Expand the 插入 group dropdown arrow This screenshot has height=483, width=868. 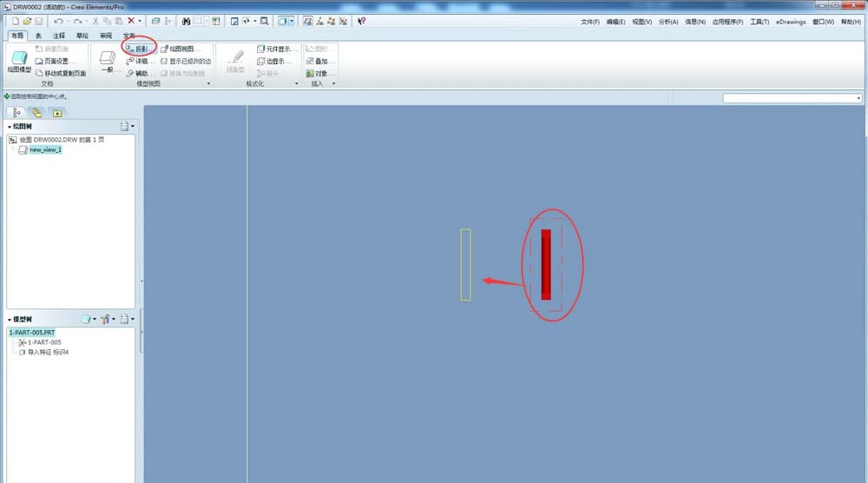pos(334,83)
